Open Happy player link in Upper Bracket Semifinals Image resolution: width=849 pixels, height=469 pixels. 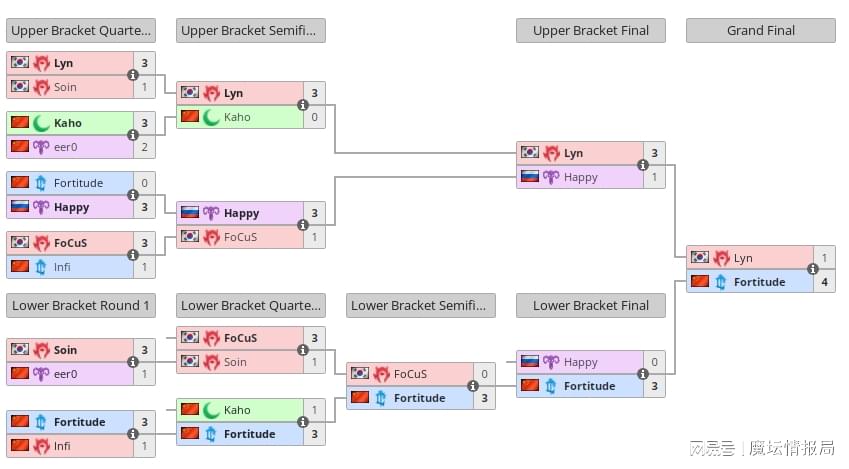click(241, 213)
